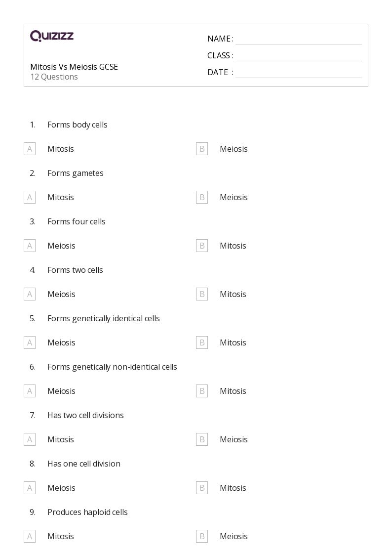Select box A Mitosis for question 7
The height and width of the screenshot is (555, 392).
click(x=30, y=439)
